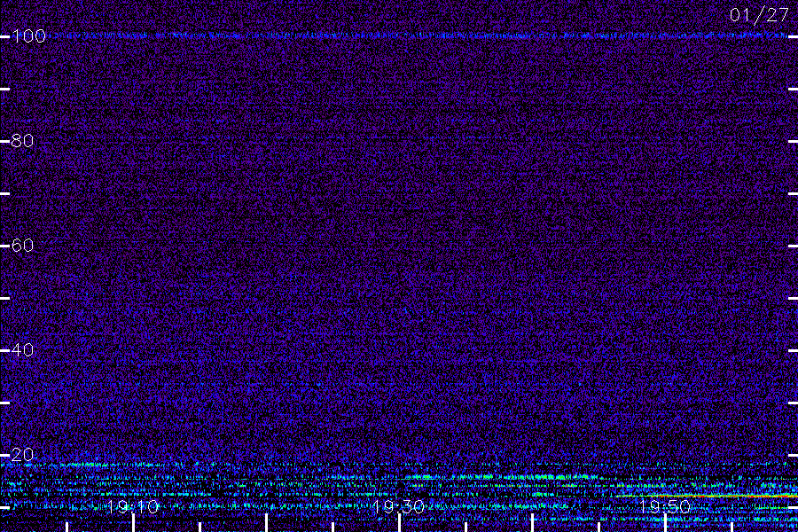
Task: Click the time tick mark below 19:10
Action: [x=133, y=523]
